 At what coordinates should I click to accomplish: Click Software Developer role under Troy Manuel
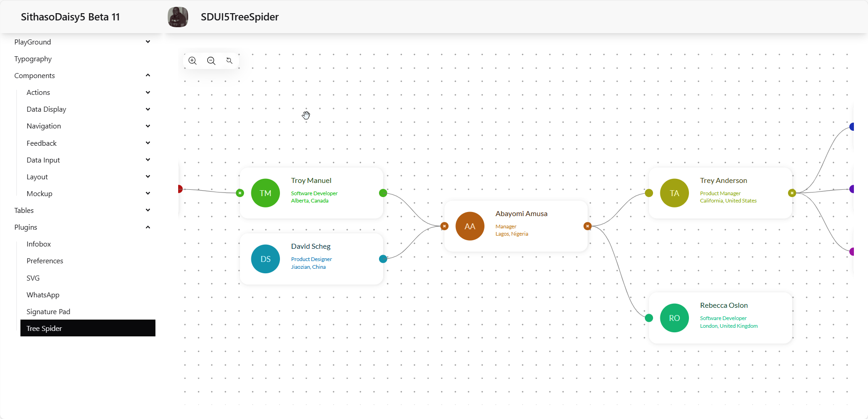tap(314, 193)
